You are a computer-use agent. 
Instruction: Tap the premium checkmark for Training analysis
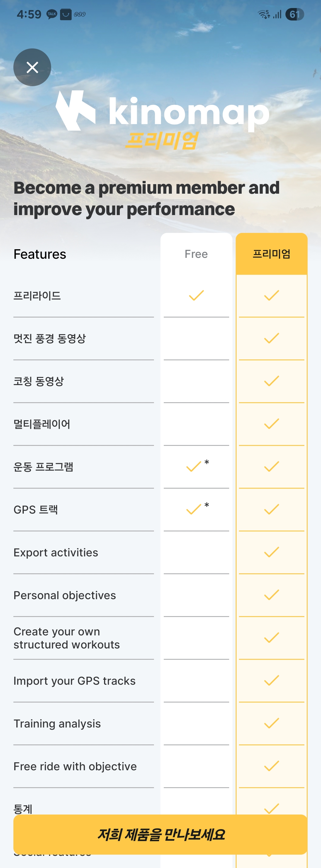tap(271, 723)
